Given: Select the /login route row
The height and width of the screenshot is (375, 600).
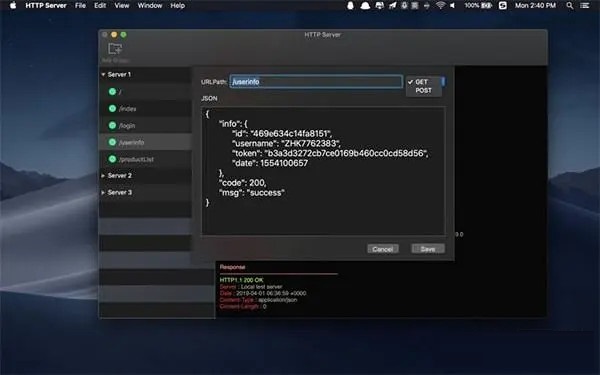Looking at the screenshot, I should pyautogui.click(x=145, y=126).
